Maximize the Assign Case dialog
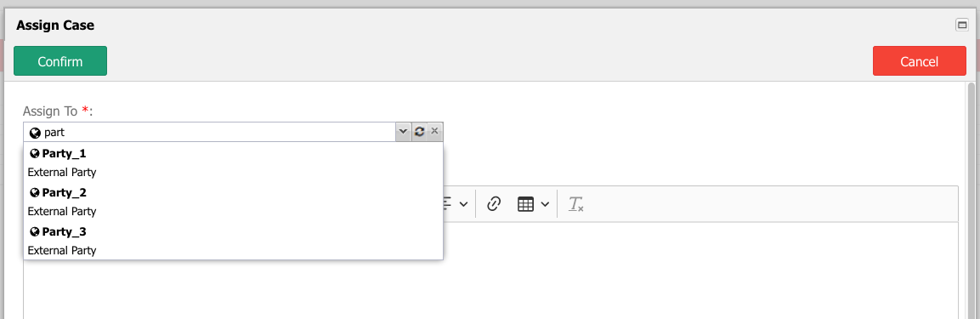Screen dimensions: 980x319 click(x=961, y=25)
